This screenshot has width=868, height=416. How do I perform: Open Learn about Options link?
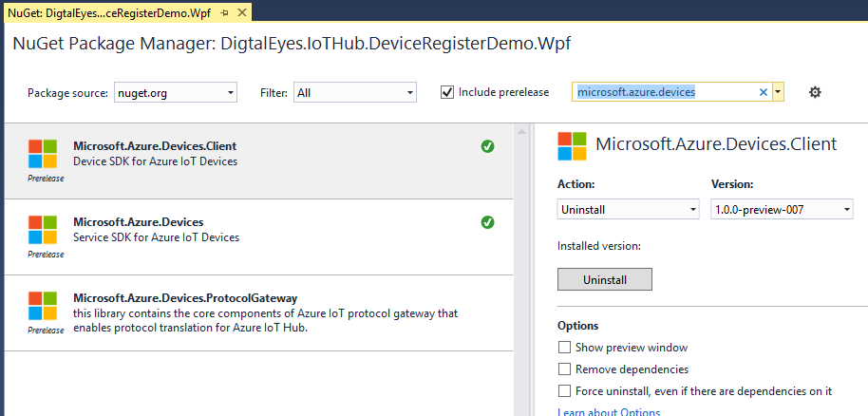click(609, 412)
